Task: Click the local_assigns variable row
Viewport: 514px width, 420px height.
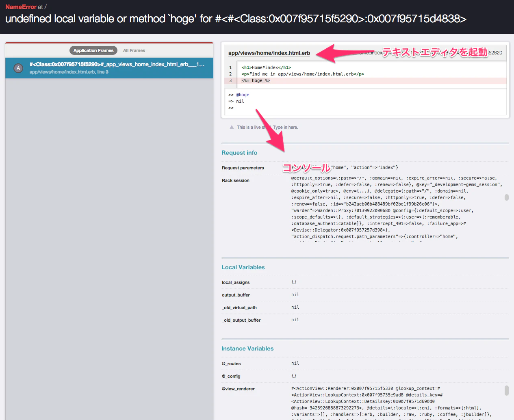Action: (365, 282)
